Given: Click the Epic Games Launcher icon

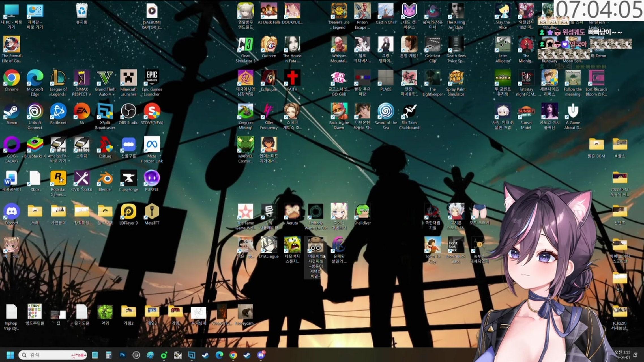Looking at the screenshot, I should point(152,78).
